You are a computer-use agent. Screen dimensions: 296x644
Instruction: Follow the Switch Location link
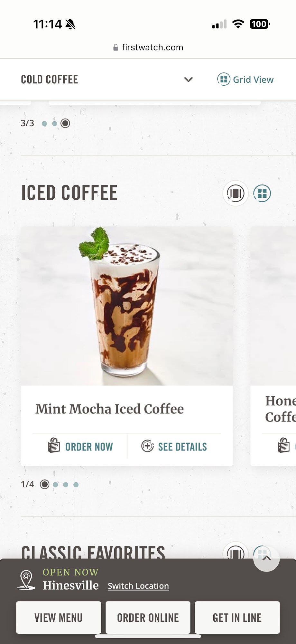tap(138, 586)
